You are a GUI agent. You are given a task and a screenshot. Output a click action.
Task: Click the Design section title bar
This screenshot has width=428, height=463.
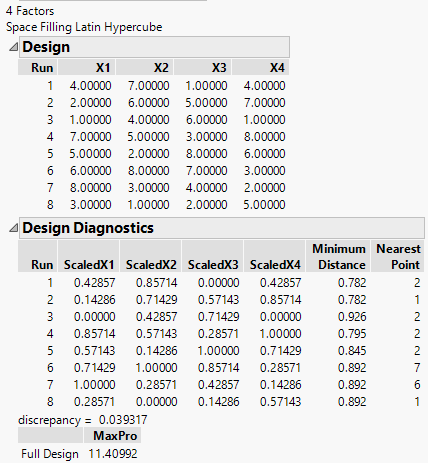[x=154, y=47]
